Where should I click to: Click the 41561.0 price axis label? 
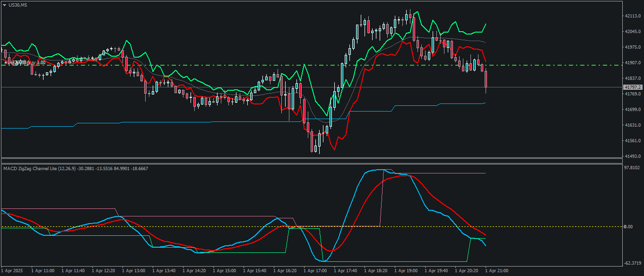click(x=632, y=141)
